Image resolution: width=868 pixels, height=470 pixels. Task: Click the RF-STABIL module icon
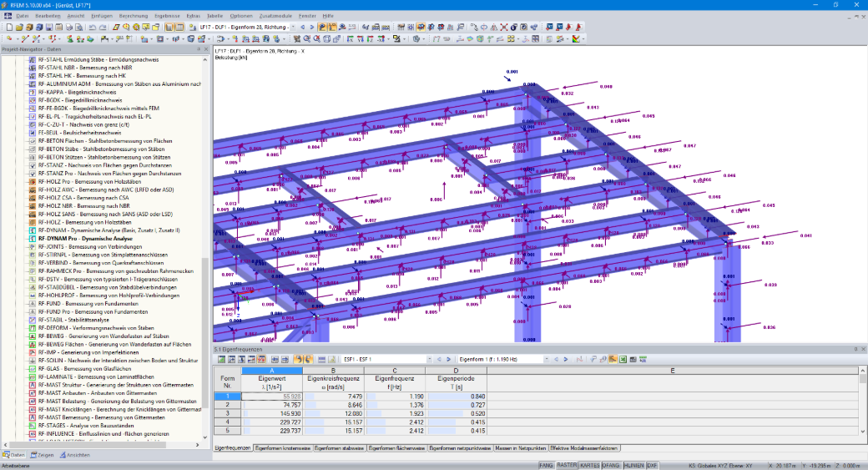[x=32, y=320]
